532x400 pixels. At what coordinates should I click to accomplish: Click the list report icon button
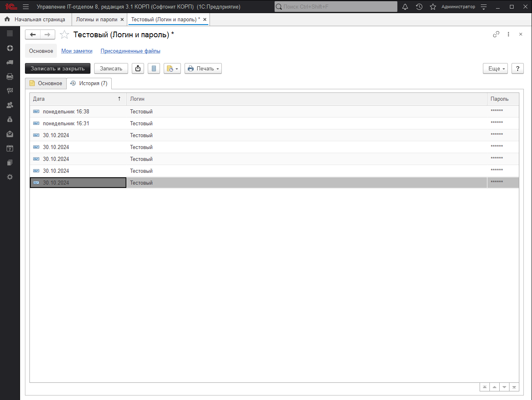pyautogui.click(x=154, y=68)
